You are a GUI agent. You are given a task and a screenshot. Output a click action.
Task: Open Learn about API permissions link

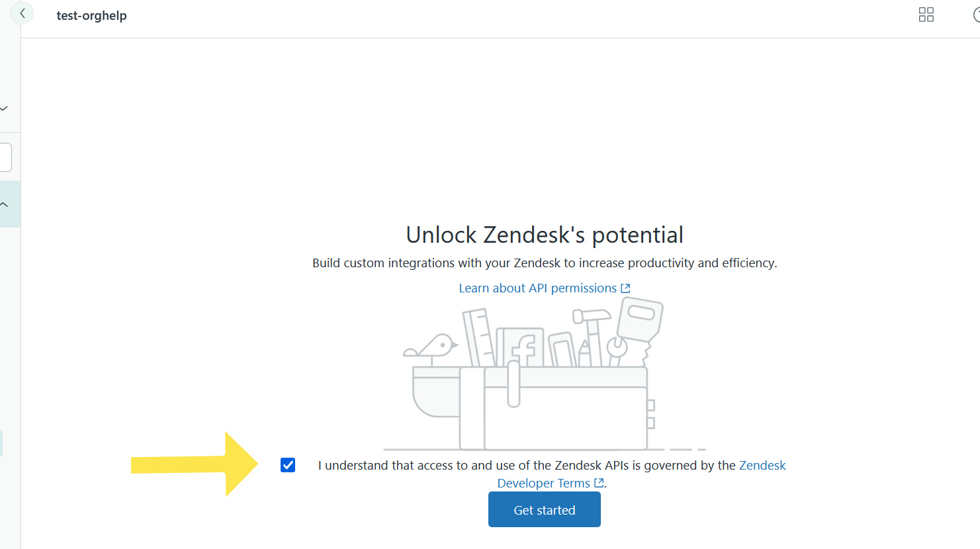point(537,288)
